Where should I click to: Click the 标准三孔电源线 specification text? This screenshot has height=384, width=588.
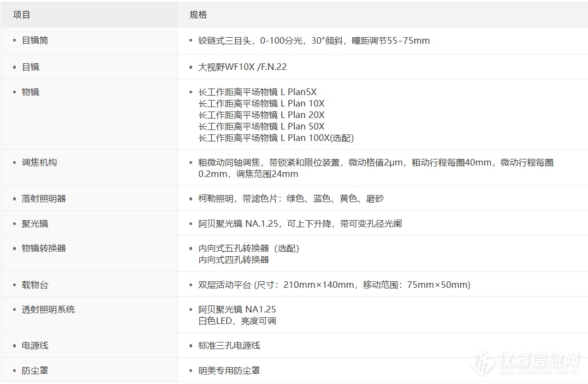pyautogui.click(x=229, y=345)
